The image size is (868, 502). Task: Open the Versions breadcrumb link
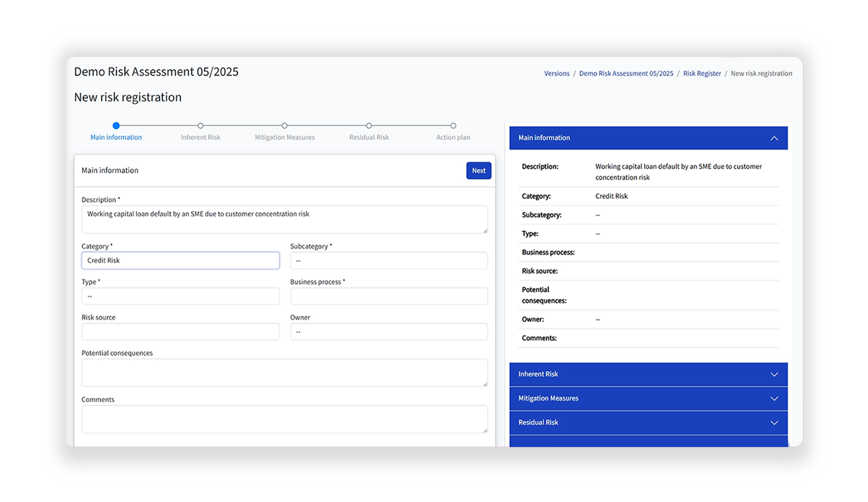(557, 74)
